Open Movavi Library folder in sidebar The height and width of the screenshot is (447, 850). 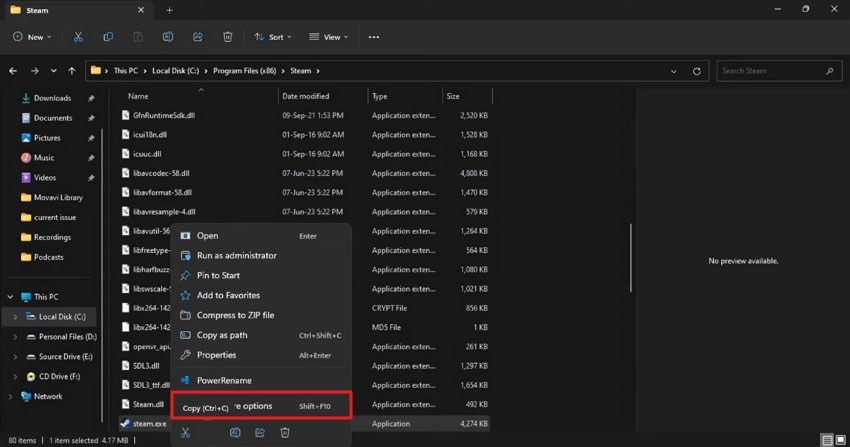58,198
